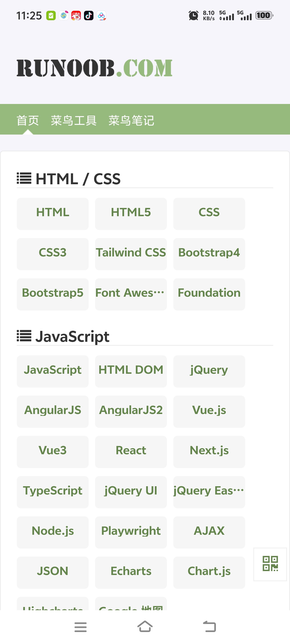Open the Font Awesome tutorial
Image resolution: width=290 pixels, height=644 pixels.
[x=131, y=294]
